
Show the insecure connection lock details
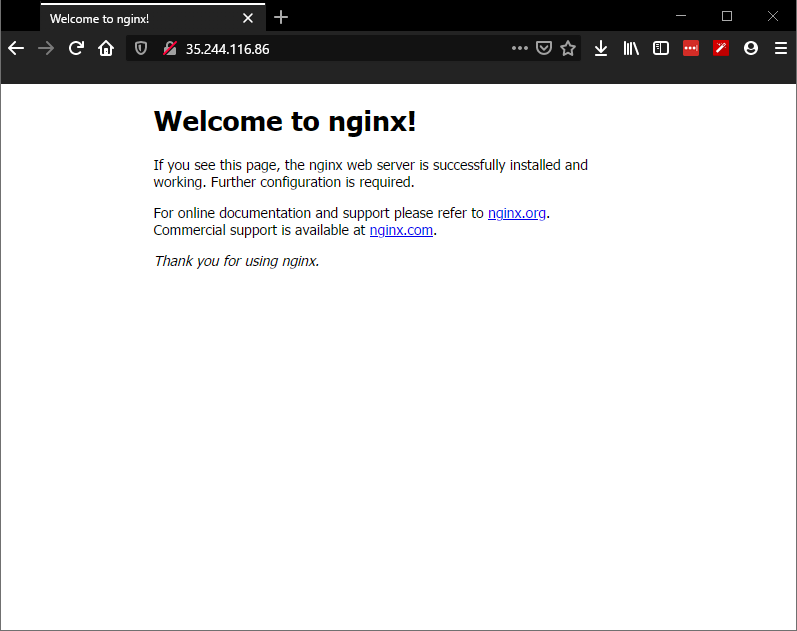170,48
